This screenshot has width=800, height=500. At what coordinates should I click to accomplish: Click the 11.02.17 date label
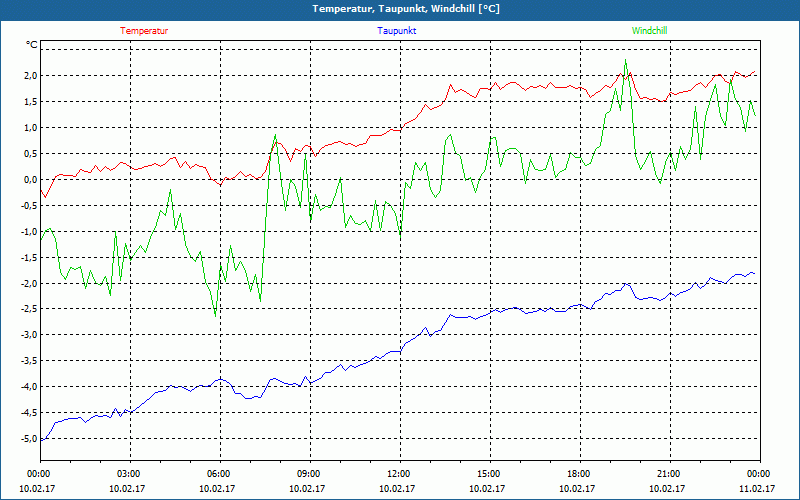coord(758,489)
